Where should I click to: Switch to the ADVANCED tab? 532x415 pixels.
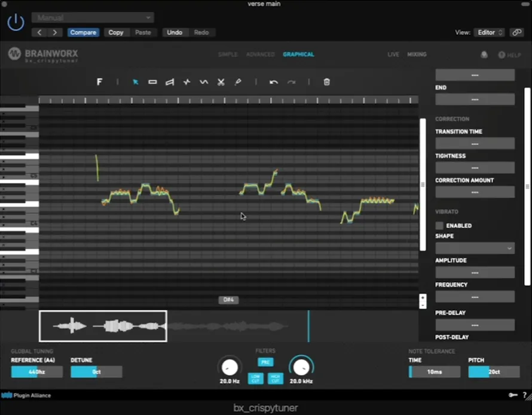(x=260, y=54)
